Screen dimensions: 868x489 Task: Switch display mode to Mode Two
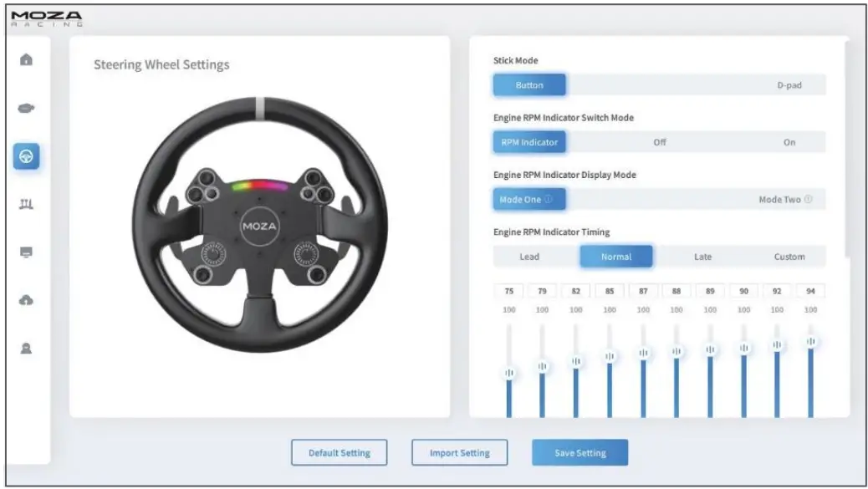pyautogui.click(x=778, y=199)
